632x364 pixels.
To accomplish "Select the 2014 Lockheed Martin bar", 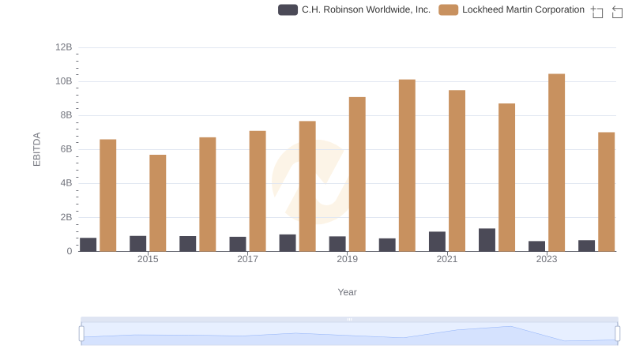I will (108, 195).
